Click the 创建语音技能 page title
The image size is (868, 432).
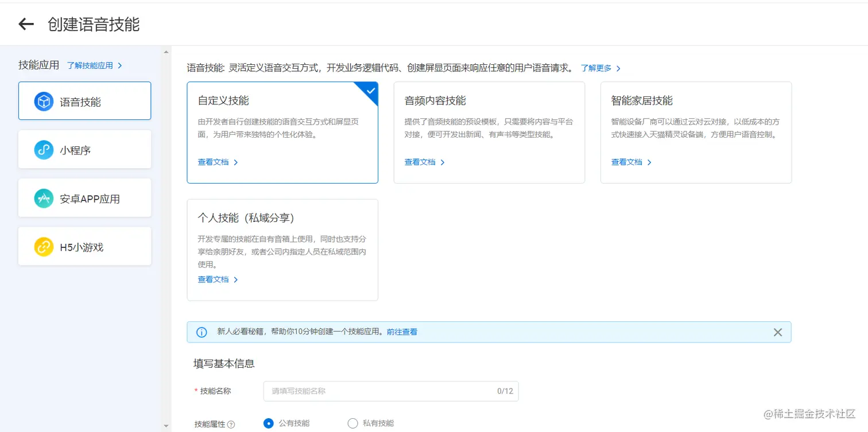pyautogui.click(x=94, y=24)
